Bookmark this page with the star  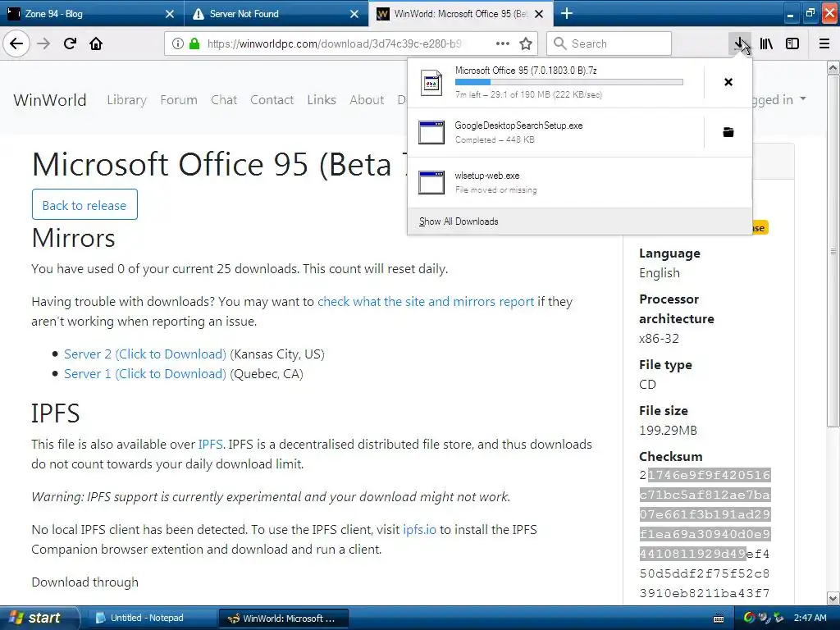click(x=526, y=43)
